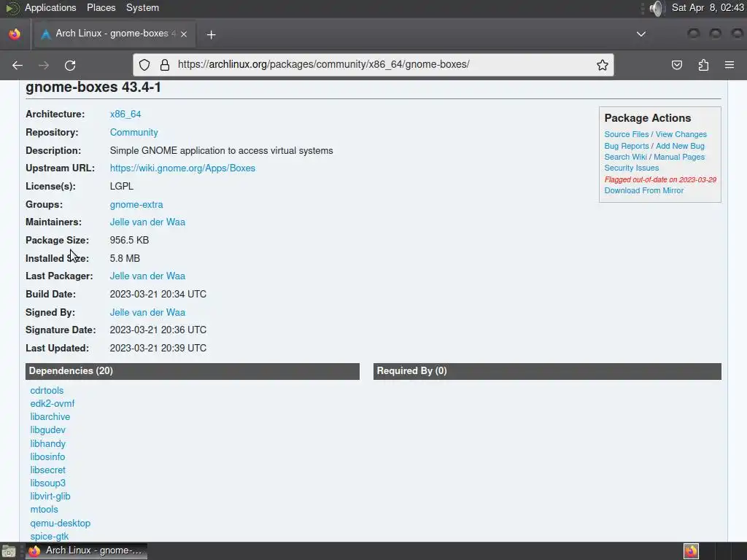
Task: Click the Search Wiki link
Action: [625, 157]
